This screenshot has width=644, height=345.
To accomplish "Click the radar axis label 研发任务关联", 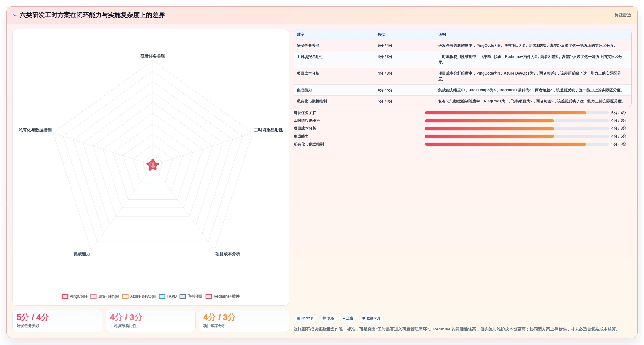I will (x=153, y=56).
